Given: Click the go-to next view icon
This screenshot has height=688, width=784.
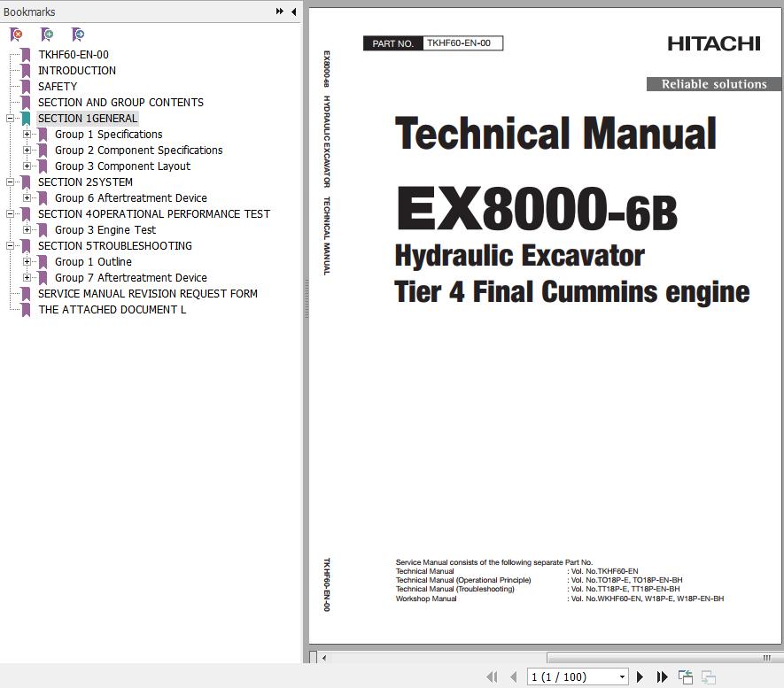Looking at the screenshot, I should (709, 677).
